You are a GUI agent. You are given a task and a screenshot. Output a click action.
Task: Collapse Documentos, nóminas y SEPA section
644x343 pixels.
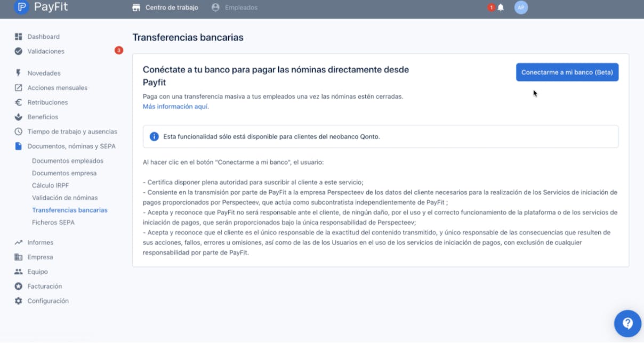71,146
